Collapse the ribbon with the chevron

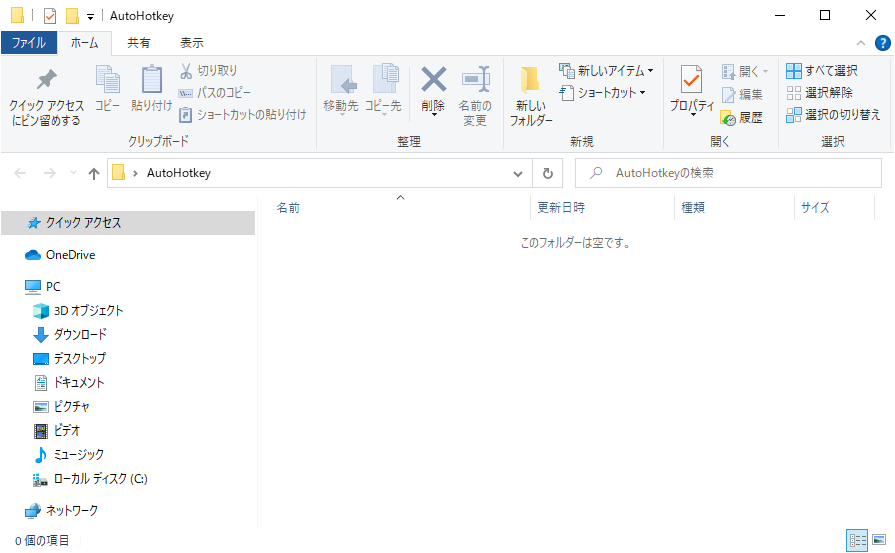pyautogui.click(x=861, y=43)
